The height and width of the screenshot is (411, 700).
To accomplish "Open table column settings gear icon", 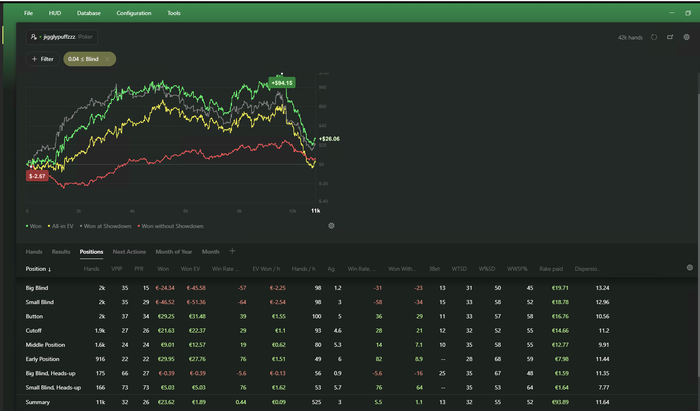I will point(689,268).
